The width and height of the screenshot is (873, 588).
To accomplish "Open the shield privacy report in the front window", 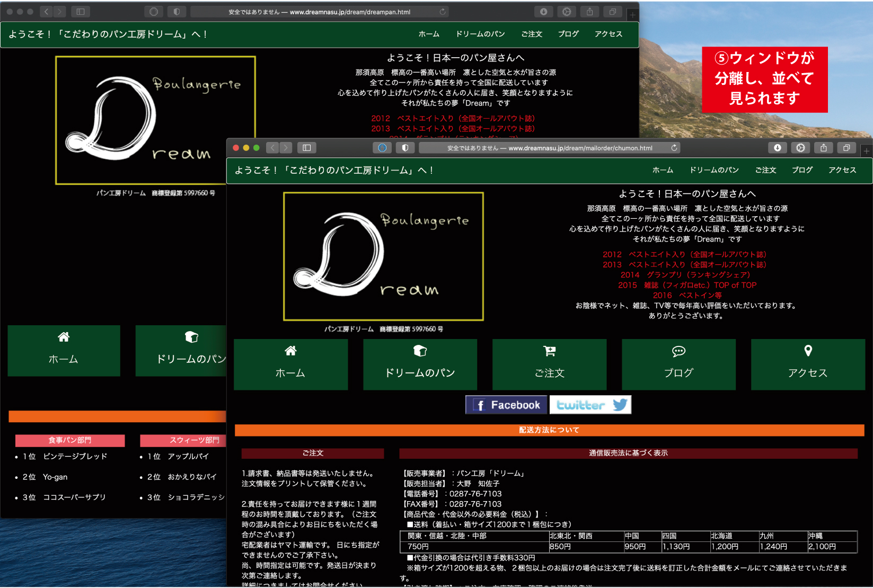I will click(405, 148).
